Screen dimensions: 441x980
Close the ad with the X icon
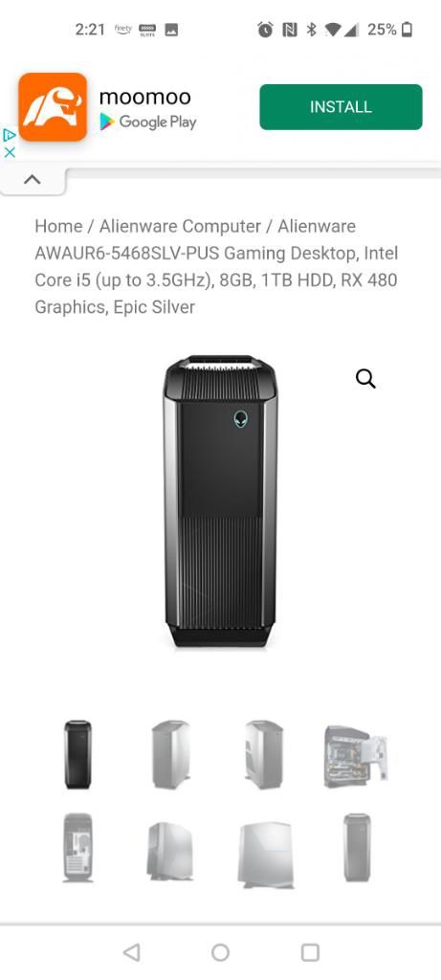click(9, 152)
